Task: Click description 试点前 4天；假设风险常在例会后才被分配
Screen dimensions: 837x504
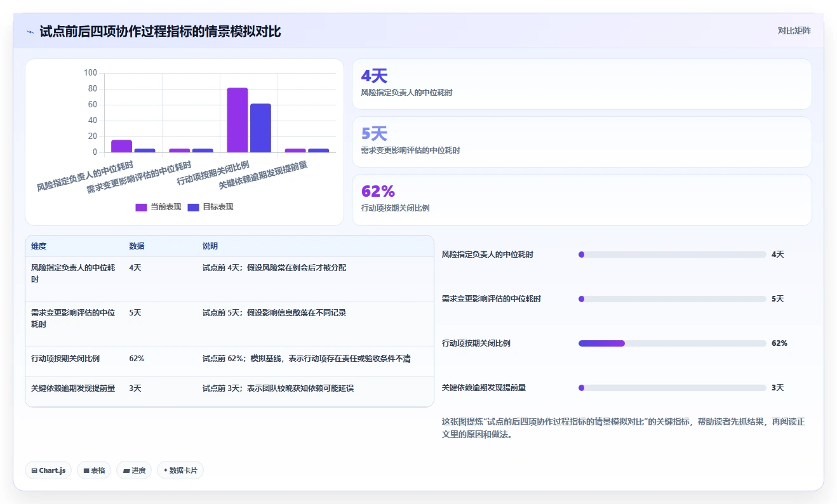Action: [274, 268]
